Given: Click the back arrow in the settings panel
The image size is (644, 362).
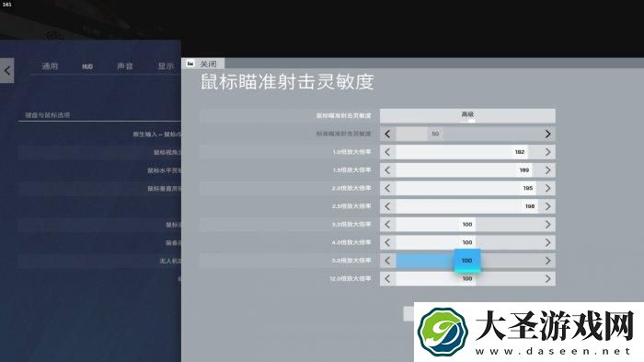Looking at the screenshot, I should pos(7,71).
